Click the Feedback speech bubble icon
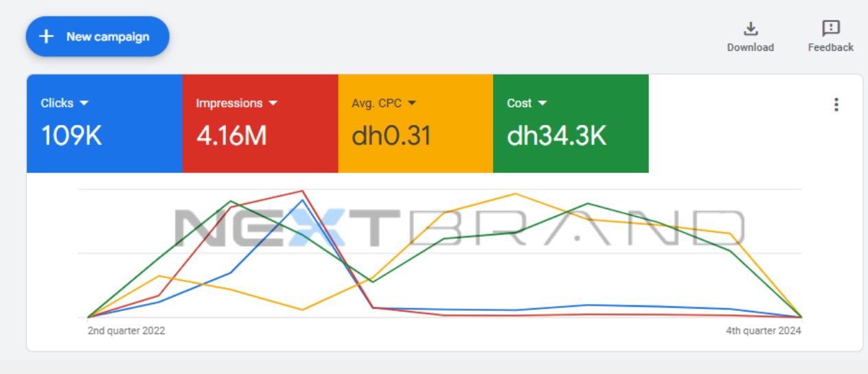The width and height of the screenshot is (868, 374). (830, 28)
